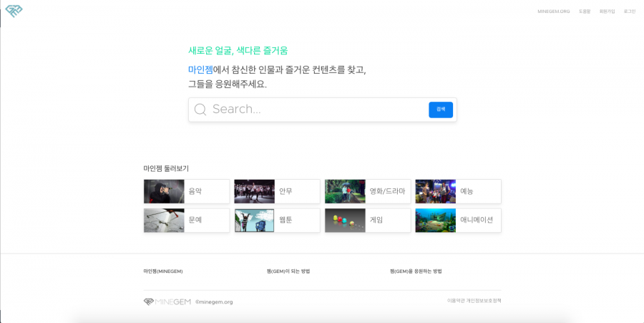Open the 웹툰 category label

pyautogui.click(x=286, y=220)
